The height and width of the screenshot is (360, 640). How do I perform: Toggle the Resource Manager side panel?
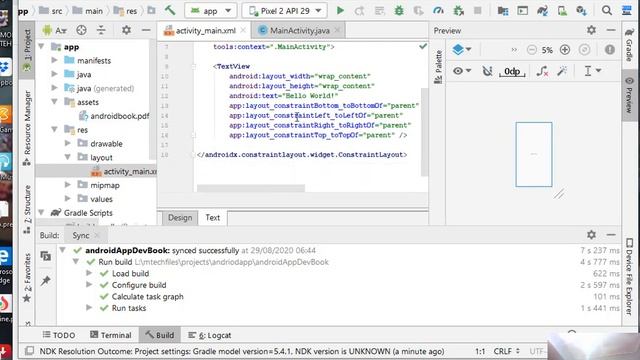click(27, 128)
